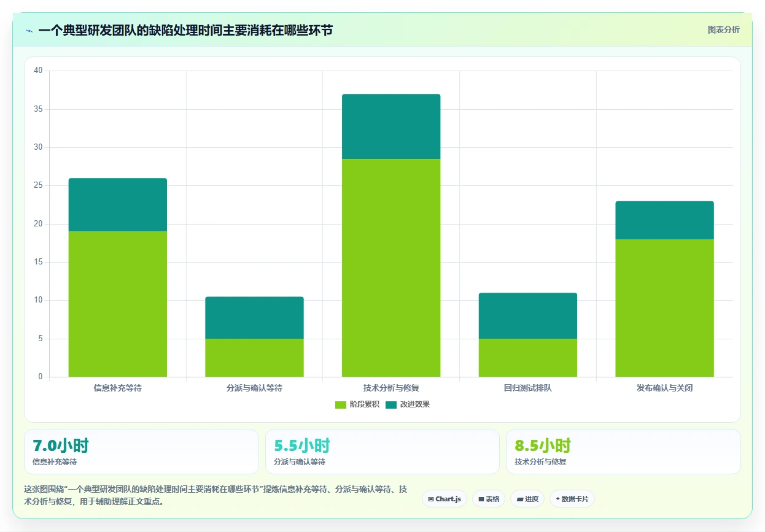Click the 回归测试排队 axis label
This screenshot has width=765, height=532.
pyautogui.click(x=528, y=388)
